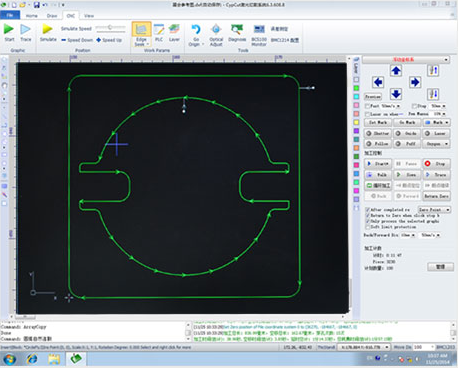The height and width of the screenshot is (368, 458).
Task: Open File Explorer folder on taskbar
Action: [x=54, y=359]
